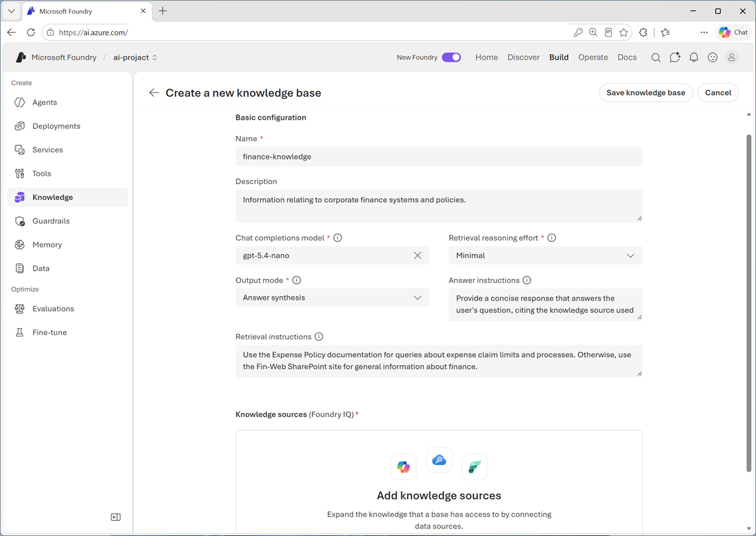Open the browser favorites list icon
Image resolution: width=756 pixels, height=536 pixels.
pyautogui.click(x=665, y=32)
